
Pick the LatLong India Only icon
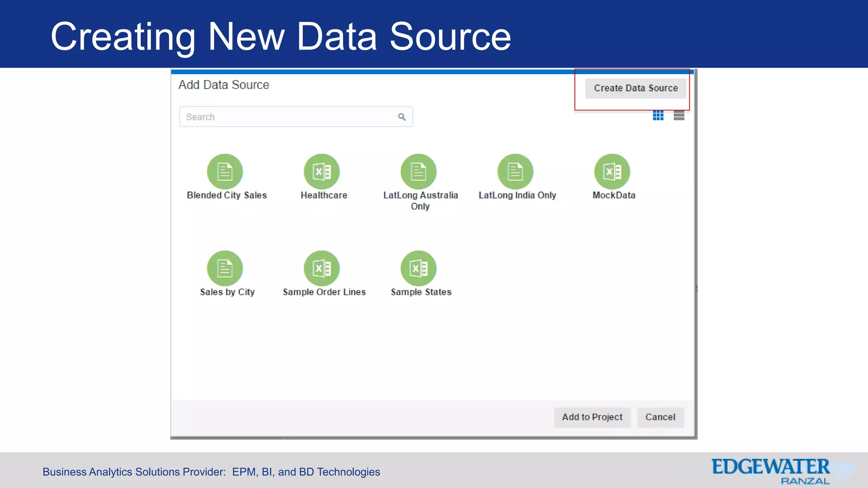click(515, 172)
